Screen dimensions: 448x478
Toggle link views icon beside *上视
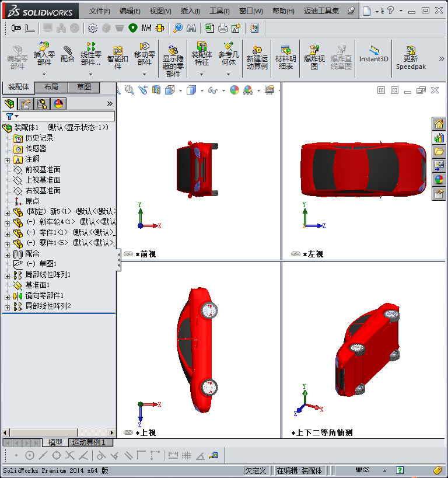pos(128,432)
